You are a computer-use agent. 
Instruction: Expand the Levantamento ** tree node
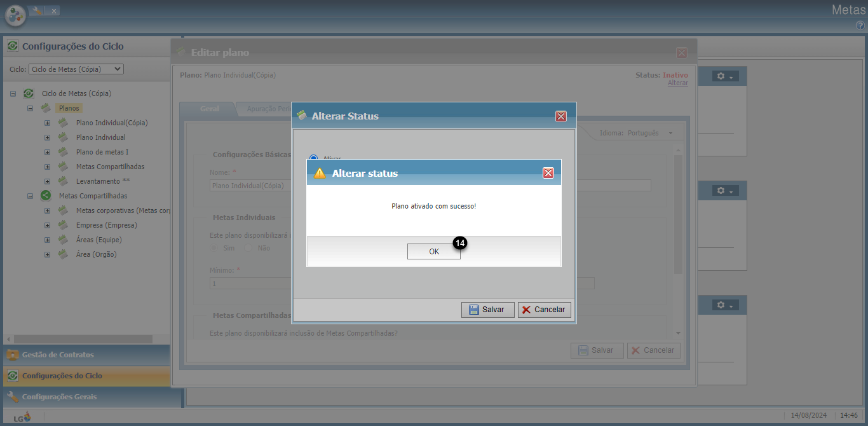coord(47,181)
